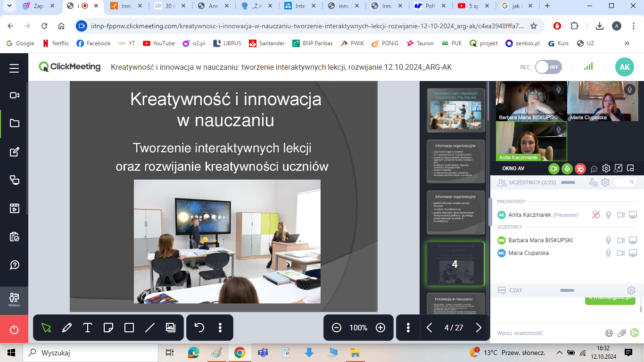Open the video player icon in sidebar
The image size is (644, 362).
coord(14,208)
